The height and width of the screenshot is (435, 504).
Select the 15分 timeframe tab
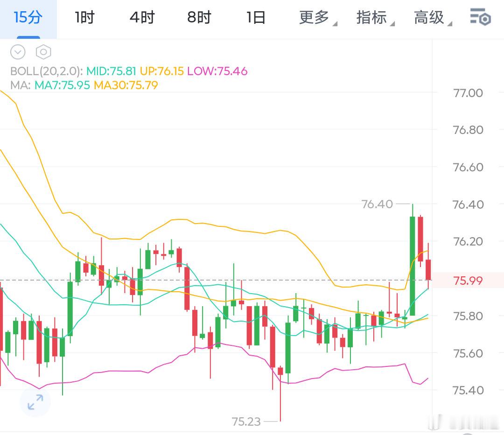point(28,18)
